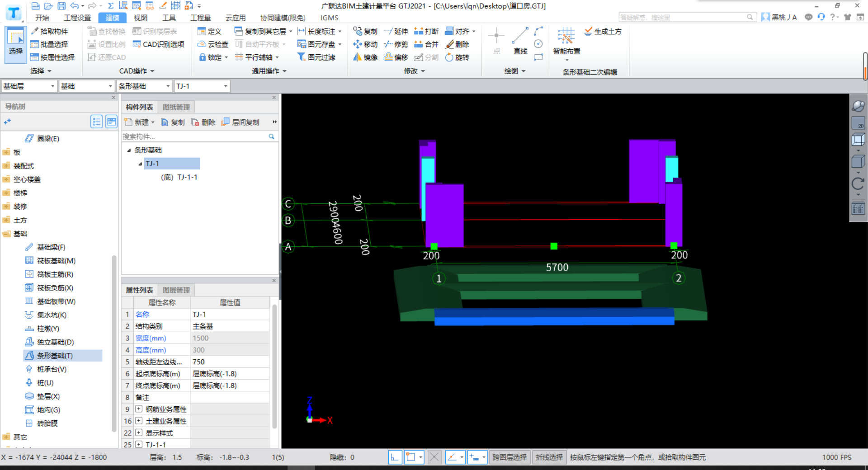The width and height of the screenshot is (868, 470).
Task: Select the 打断 break tool
Action: (426, 31)
